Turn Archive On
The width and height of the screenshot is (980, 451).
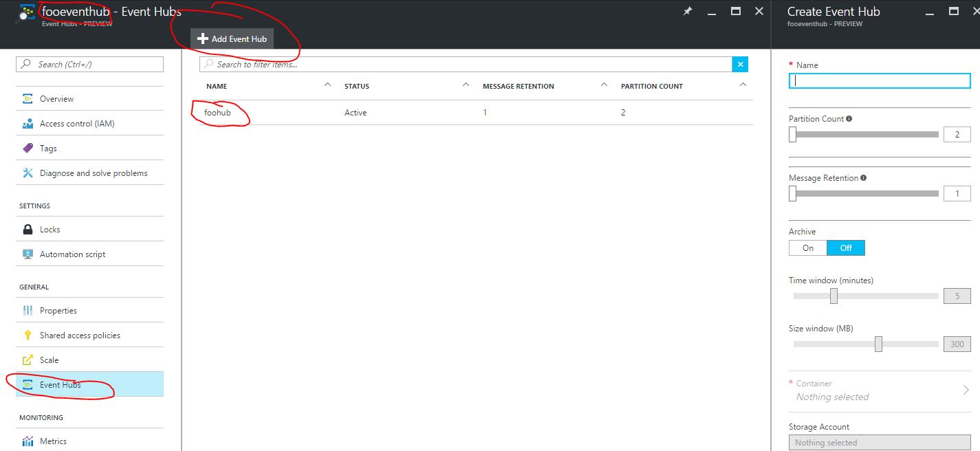pyautogui.click(x=807, y=248)
